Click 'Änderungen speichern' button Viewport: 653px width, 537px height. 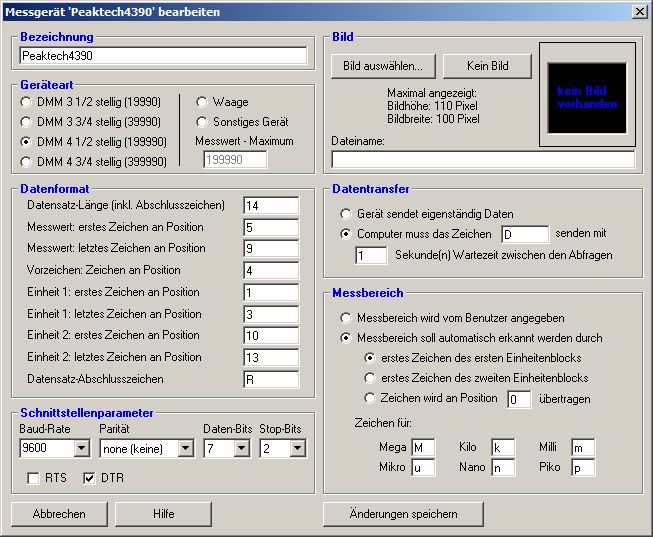tap(403, 514)
